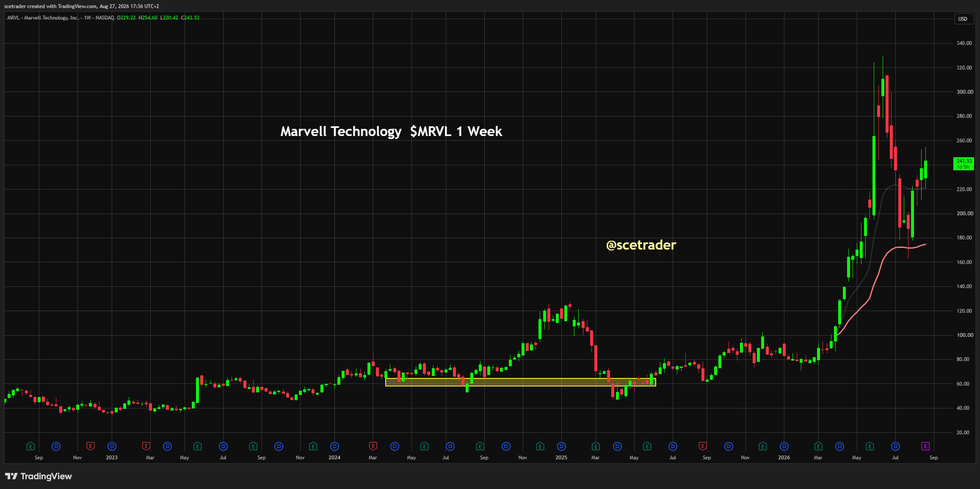The width and height of the screenshot is (980, 489).
Task: Select the dividend marker above Jul 2025
Action: (673, 446)
